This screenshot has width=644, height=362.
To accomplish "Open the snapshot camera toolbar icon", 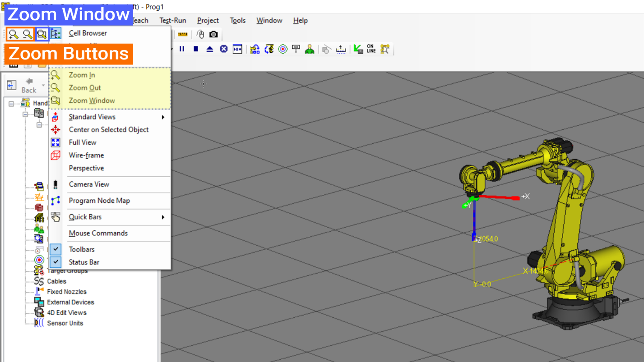I will pyautogui.click(x=213, y=34).
